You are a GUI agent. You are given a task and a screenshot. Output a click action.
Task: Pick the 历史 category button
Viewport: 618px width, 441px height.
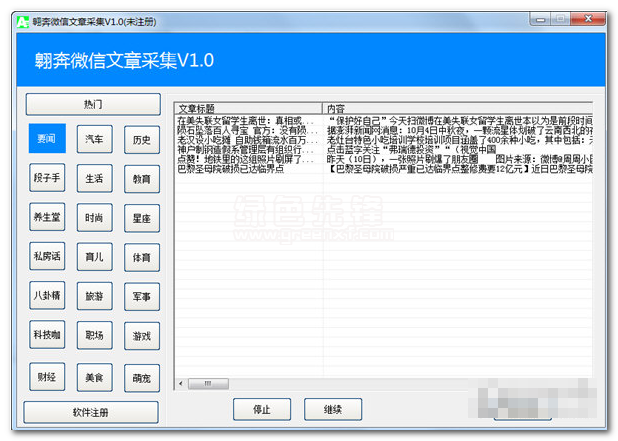(142, 140)
